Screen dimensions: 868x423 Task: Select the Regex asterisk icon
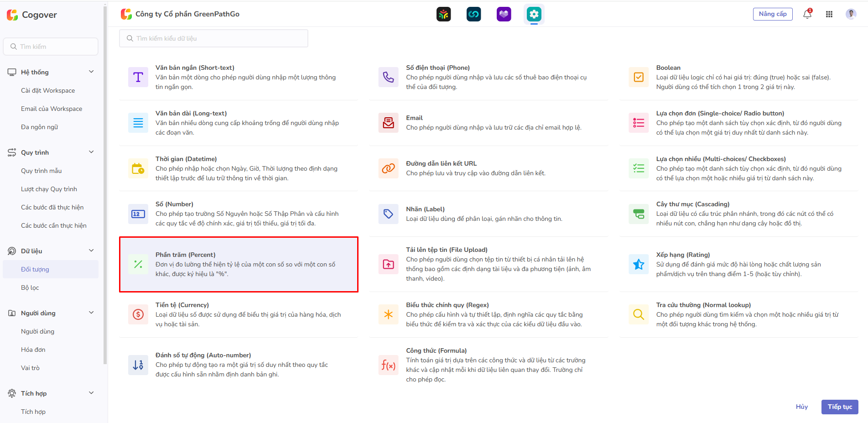388,314
